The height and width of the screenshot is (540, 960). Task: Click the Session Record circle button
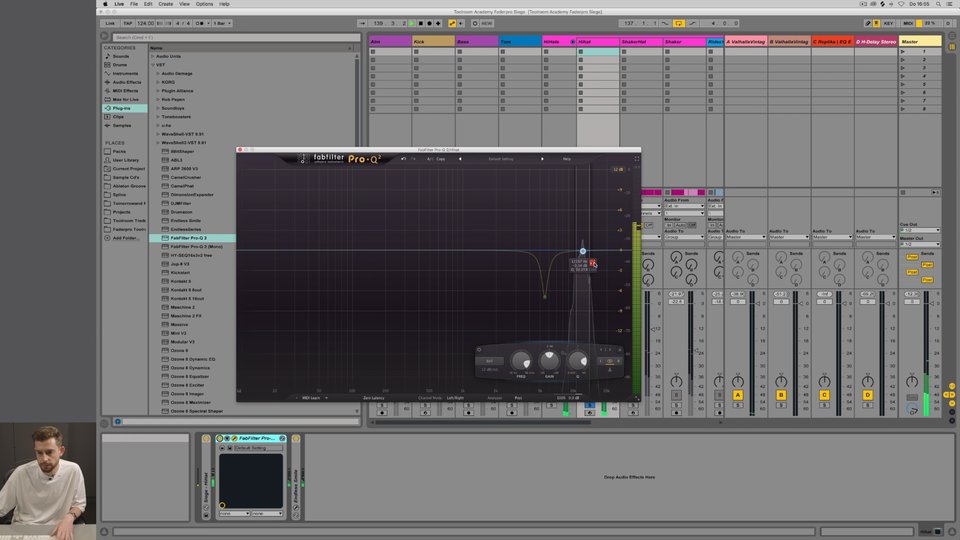(475, 23)
